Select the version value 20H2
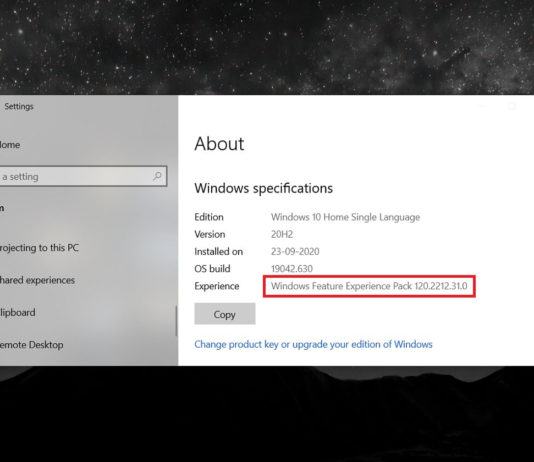This screenshot has height=462, width=534. click(x=282, y=234)
